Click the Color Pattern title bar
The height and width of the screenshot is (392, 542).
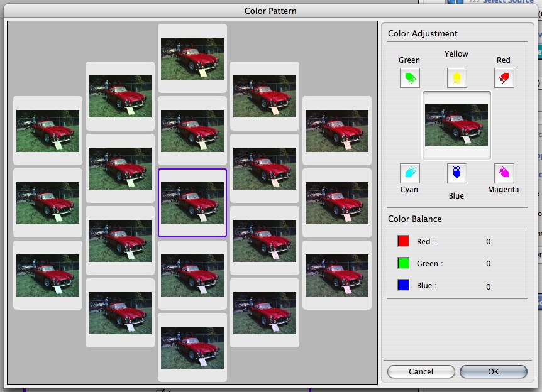click(x=270, y=11)
